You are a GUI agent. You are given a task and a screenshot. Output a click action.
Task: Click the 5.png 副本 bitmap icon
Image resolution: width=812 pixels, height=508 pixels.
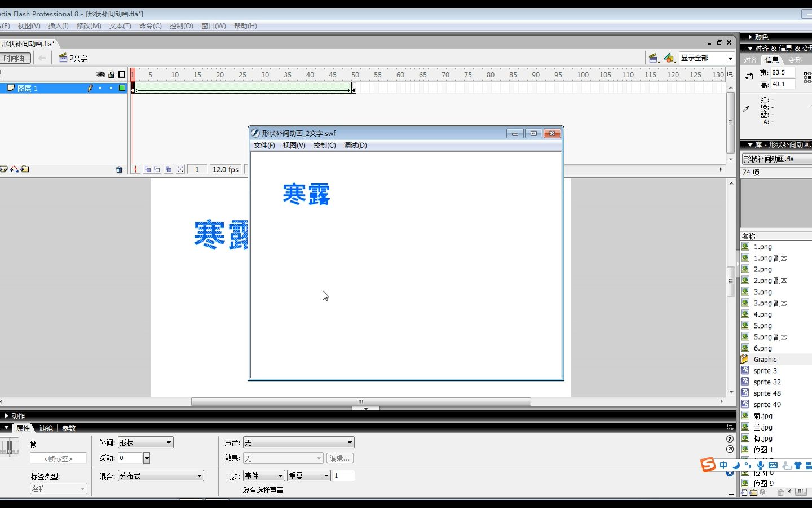(x=745, y=337)
